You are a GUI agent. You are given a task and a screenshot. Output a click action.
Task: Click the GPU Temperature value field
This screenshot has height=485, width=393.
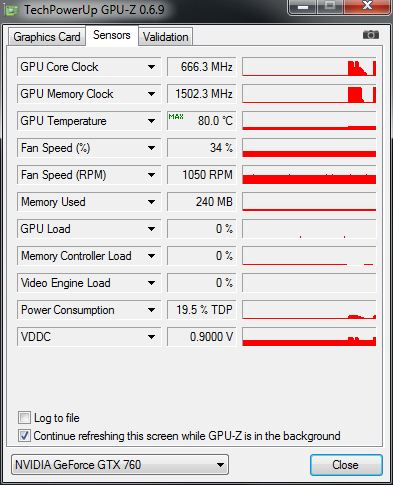(201, 121)
